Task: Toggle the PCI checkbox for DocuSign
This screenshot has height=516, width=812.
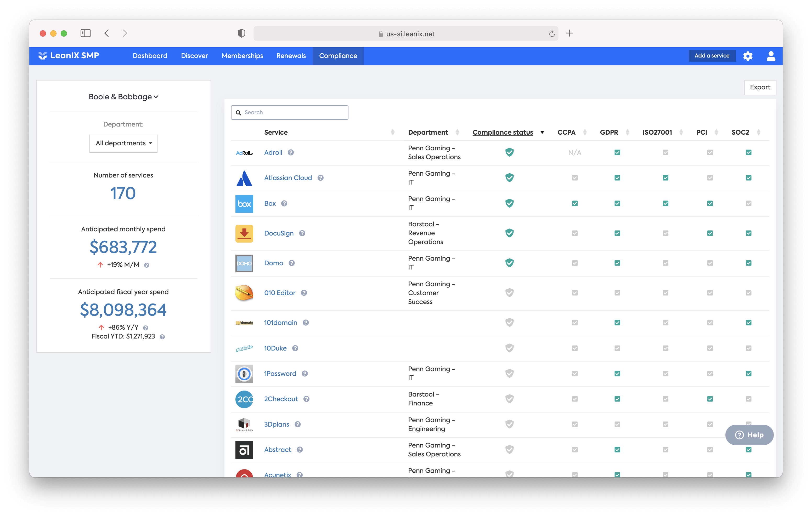Action: [x=710, y=233]
